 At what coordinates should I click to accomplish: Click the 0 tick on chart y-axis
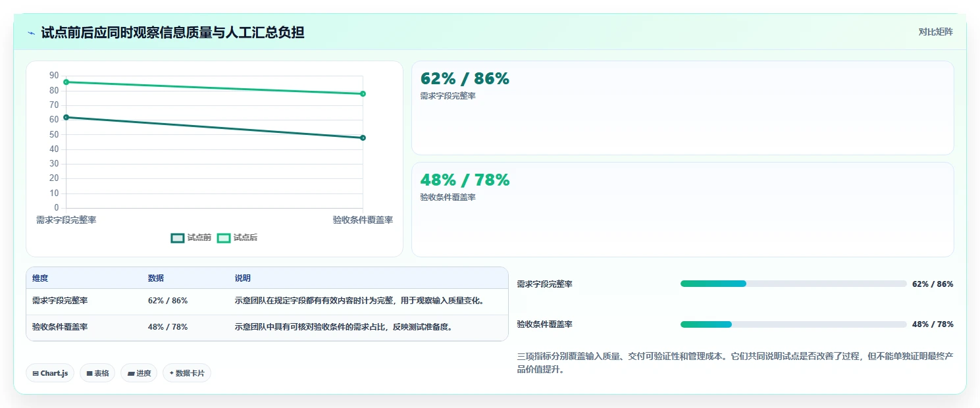point(56,208)
